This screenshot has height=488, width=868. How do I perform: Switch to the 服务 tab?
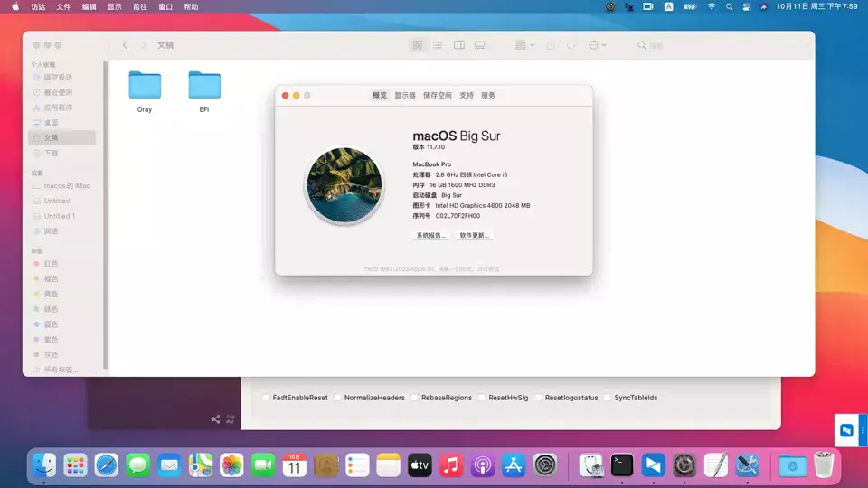tap(488, 95)
